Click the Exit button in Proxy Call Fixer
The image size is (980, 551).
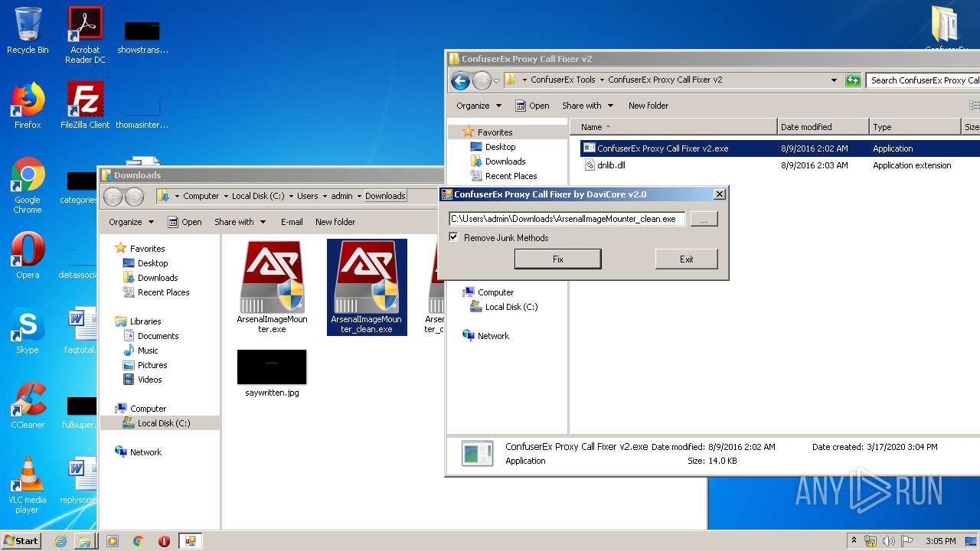point(686,259)
